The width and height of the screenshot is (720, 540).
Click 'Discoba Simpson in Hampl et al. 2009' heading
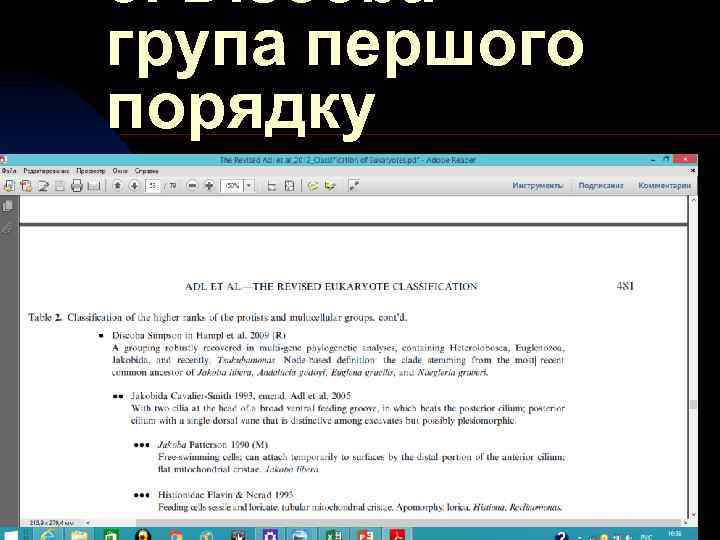pos(199,335)
